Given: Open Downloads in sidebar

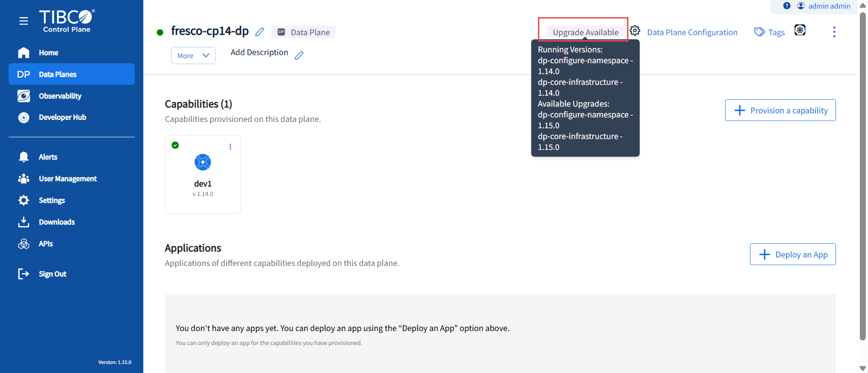Looking at the screenshot, I should click(x=71, y=222).
